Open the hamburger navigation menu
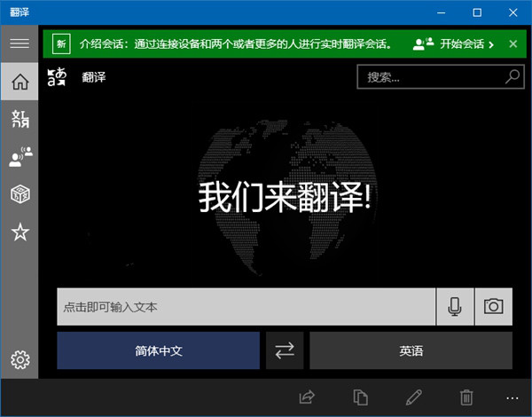Screen dimensions: 532x417 [20, 43]
